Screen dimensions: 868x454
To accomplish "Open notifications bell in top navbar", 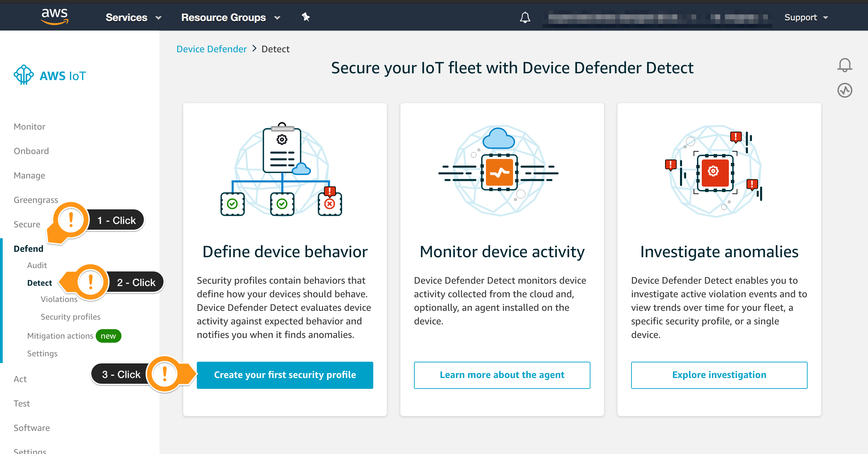I will point(525,17).
